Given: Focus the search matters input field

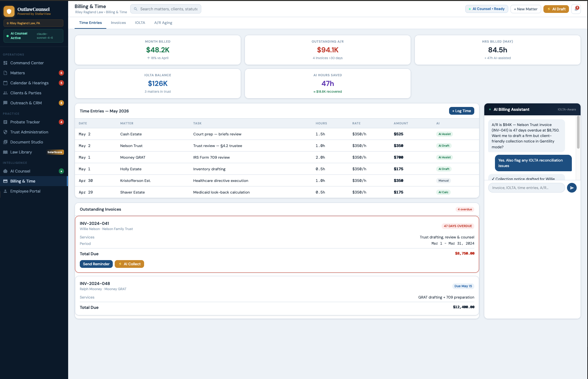Looking at the screenshot, I should (169, 9).
